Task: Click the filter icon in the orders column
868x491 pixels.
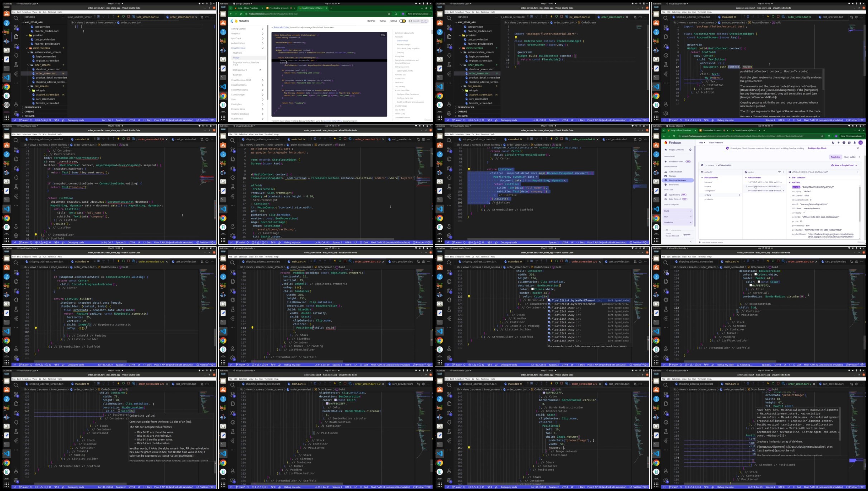Action: tap(779, 172)
